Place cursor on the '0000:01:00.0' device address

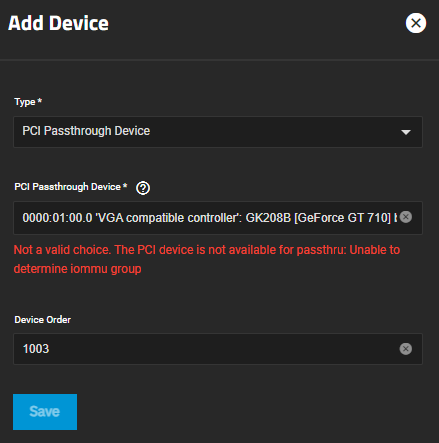pyautogui.click(x=57, y=218)
